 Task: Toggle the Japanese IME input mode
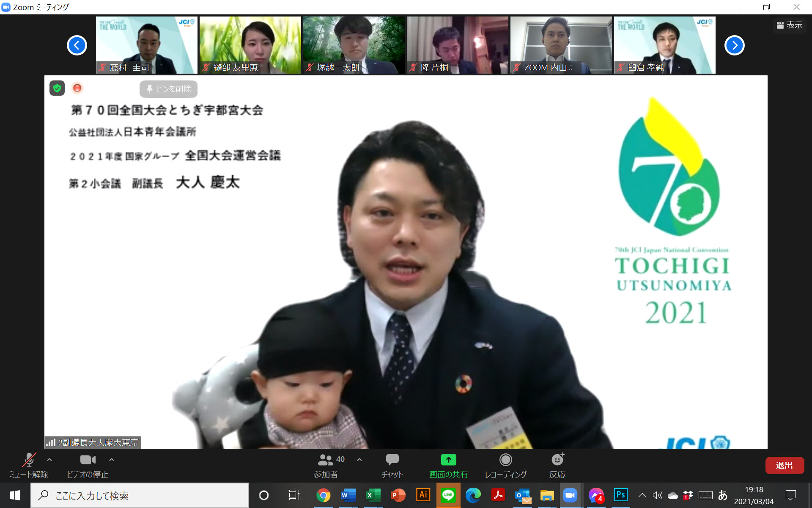pyautogui.click(x=722, y=495)
